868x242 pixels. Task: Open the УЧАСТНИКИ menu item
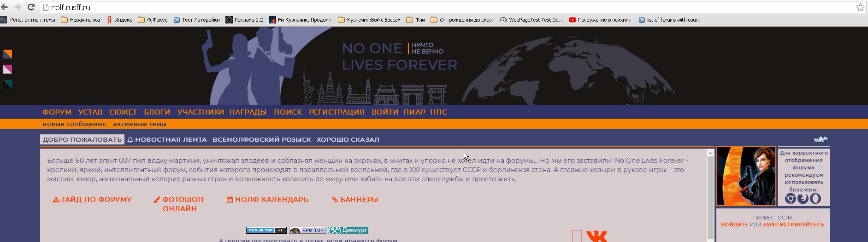201,112
